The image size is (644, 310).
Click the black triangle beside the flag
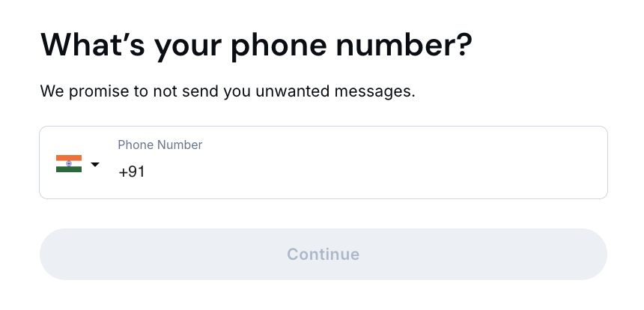click(x=95, y=165)
